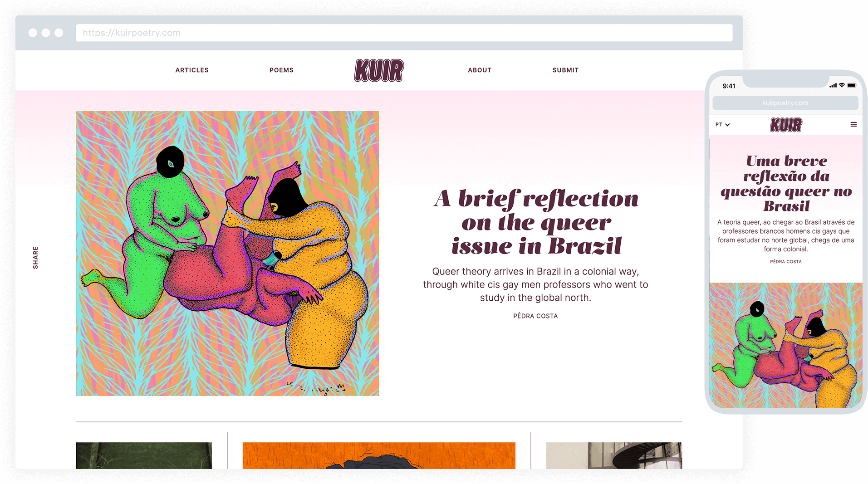Open the orange illustration article thumbnail
This screenshot has width=868, height=484.
[379, 455]
